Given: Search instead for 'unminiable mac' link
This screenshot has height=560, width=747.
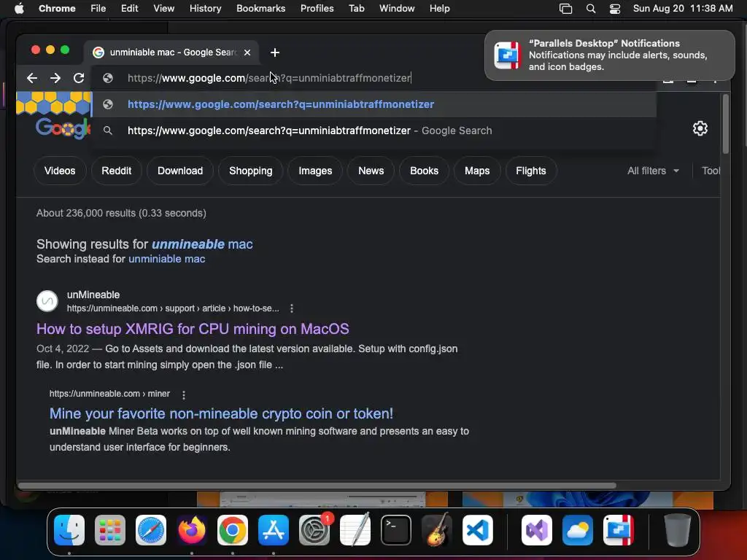Looking at the screenshot, I should (167, 259).
